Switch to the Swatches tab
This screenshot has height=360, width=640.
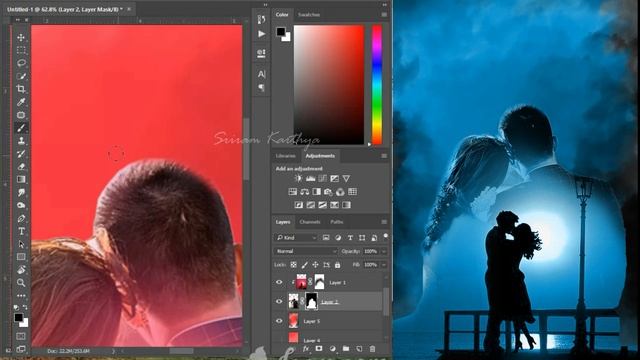click(309, 15)
